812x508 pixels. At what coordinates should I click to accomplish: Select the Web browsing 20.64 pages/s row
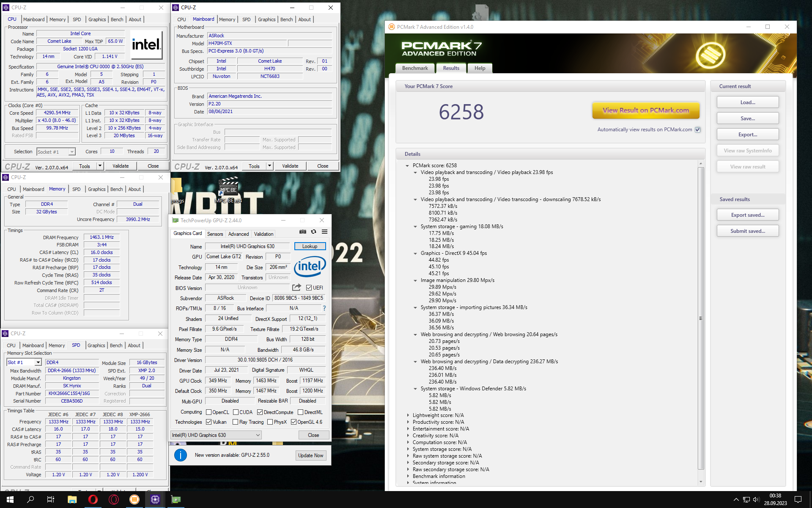(x=489, y=334)
